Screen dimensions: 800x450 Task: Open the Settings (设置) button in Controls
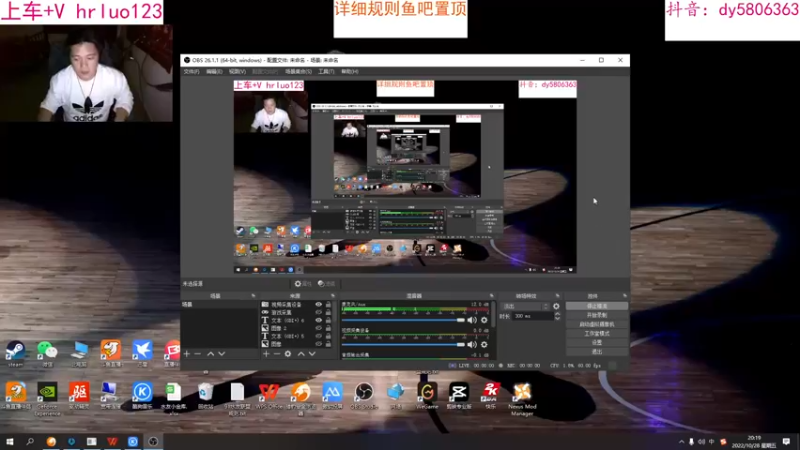tap(596, 343)
